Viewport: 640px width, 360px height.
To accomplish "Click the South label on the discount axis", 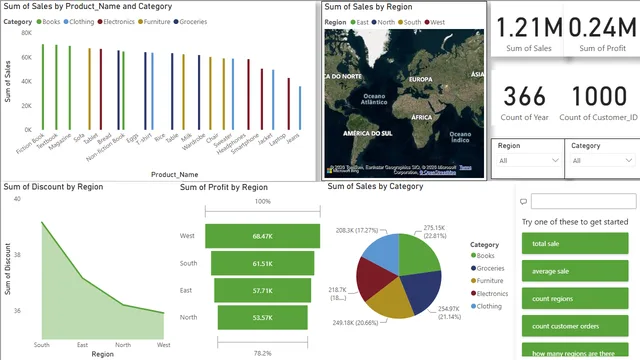I will coord(42,345).
